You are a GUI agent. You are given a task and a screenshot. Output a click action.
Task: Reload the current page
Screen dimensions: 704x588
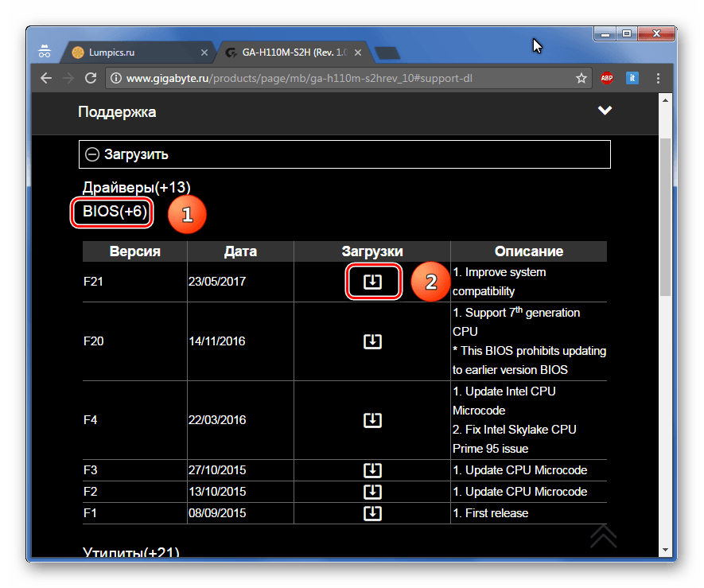[x=91, y=78]
